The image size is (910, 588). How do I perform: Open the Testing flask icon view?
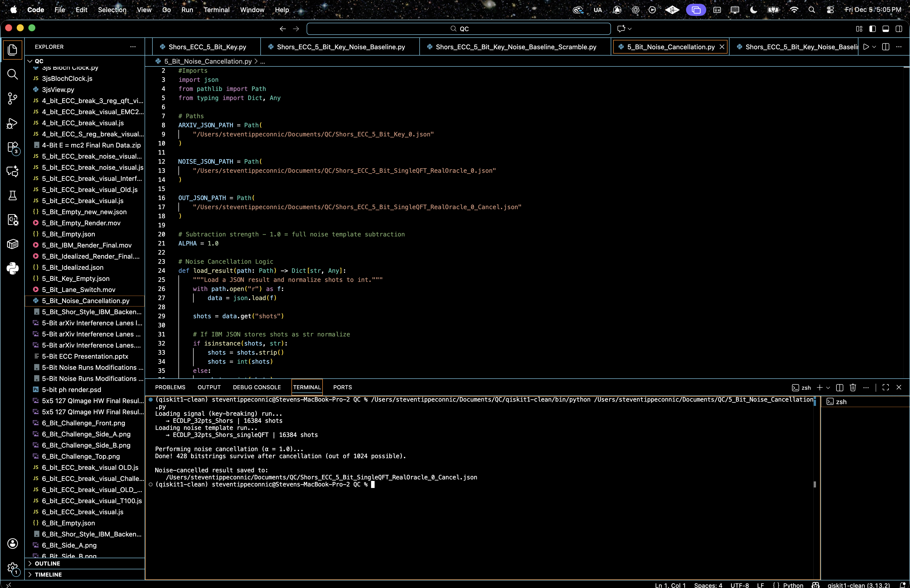click(13, 195)
